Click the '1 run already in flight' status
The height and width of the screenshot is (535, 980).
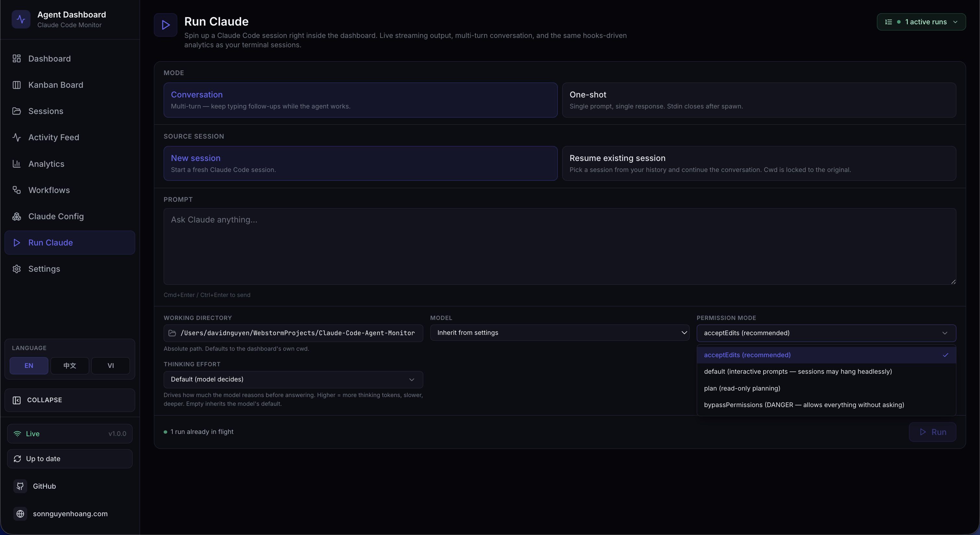(x=199, y=432)
